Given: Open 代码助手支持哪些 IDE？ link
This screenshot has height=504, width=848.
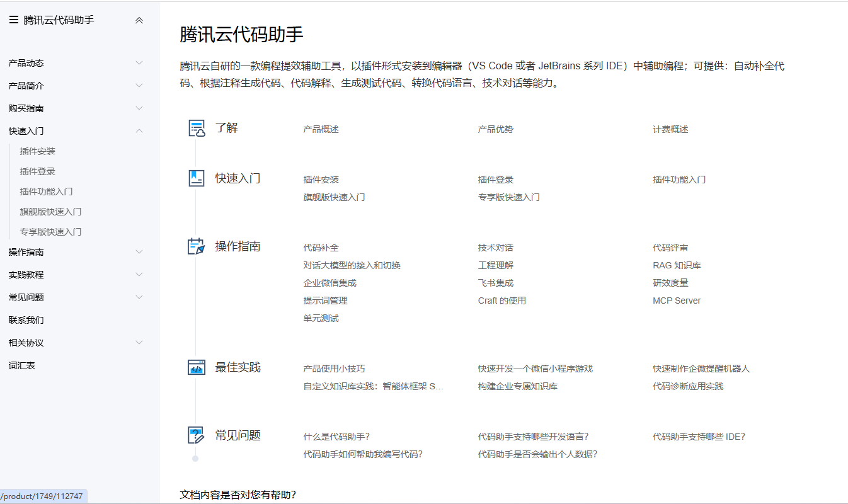Looking at the screenshot, I should coord(699,437).
